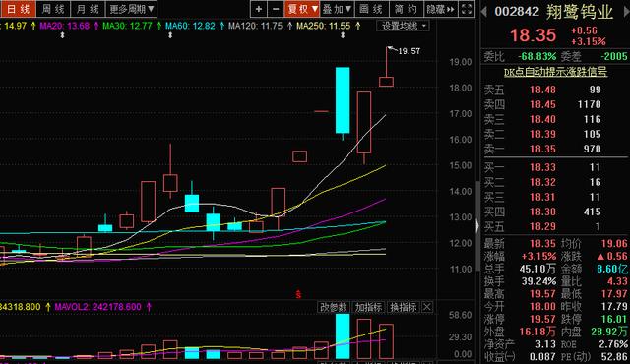Collapse side panel using divider arrow
Viewport: 630px width, 364px height.
pyautogui.click(x=477, y=226)
